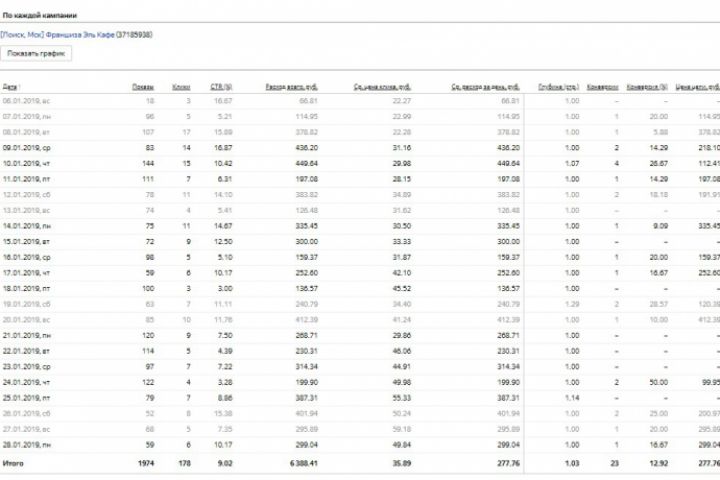Click the По каждой кампании section heading
Viewport: 720px width, 480px height.
point(41,17)
